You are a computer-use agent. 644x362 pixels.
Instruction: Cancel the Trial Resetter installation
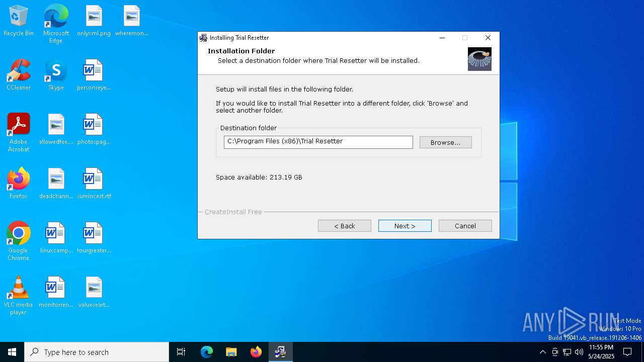tap(465, 226)
